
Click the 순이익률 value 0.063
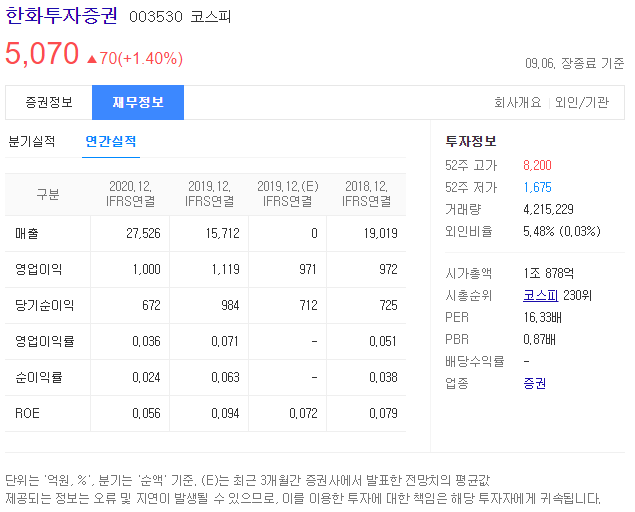226,378
